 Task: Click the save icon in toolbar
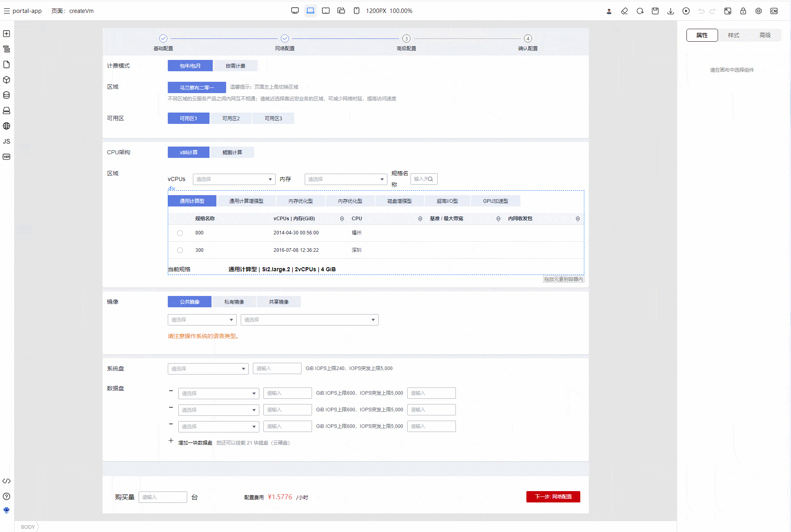pos(655,11)
